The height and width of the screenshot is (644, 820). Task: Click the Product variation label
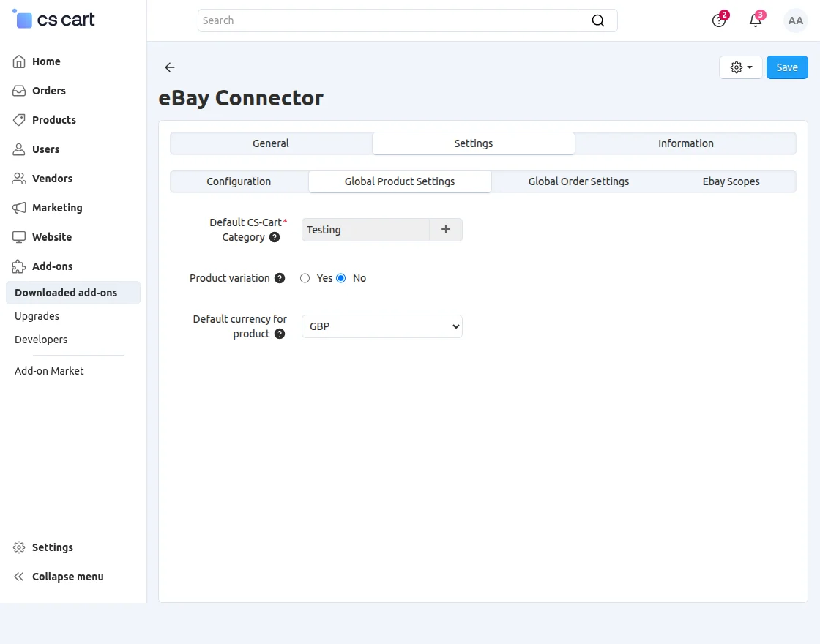tap(230, 278)
